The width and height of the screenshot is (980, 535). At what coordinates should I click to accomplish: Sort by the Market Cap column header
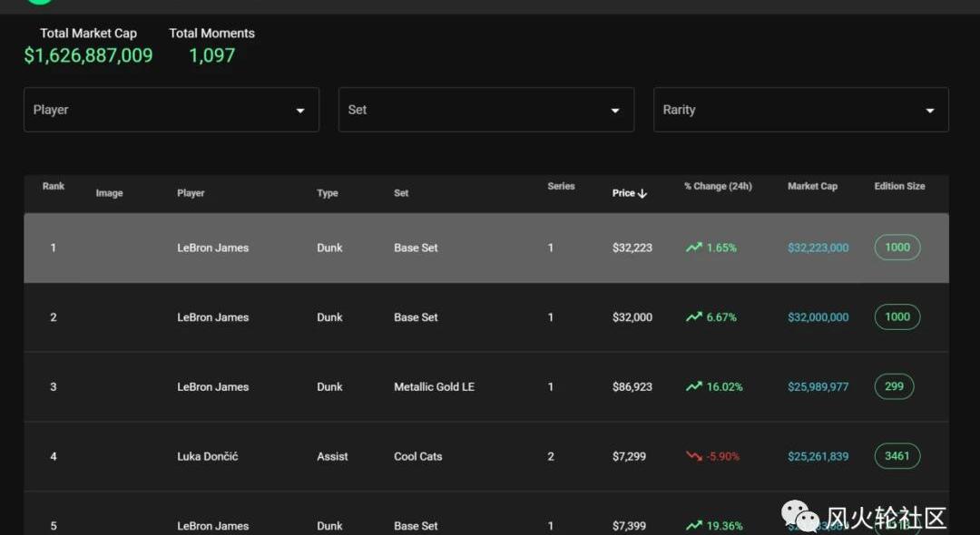pyautogui.click(x=812, y=186)
